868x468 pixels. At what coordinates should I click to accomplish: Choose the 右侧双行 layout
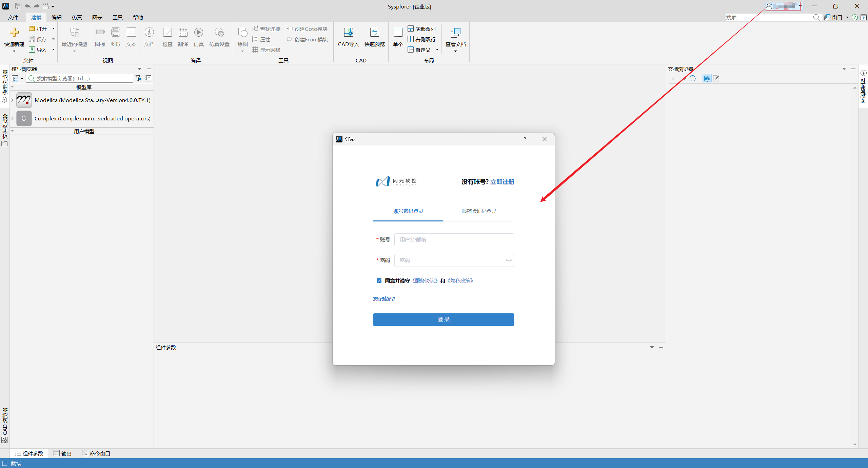[422, 39]
